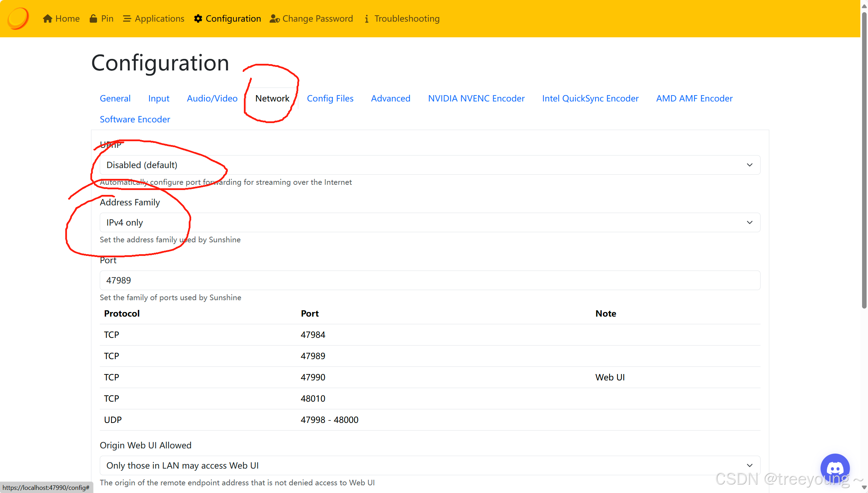Click the Port input field
This screenshot has width=868, height=493.
click(x=430, y=280)
